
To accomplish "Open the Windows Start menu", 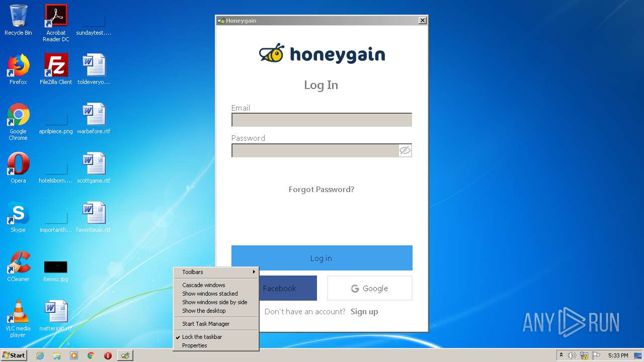I will click(14, 355).
